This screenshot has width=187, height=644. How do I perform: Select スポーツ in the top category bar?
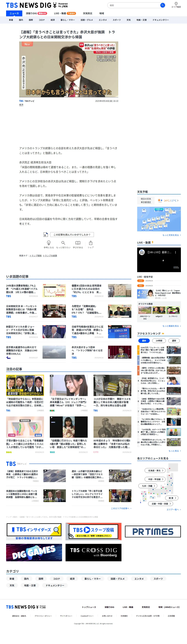(117, 20)
